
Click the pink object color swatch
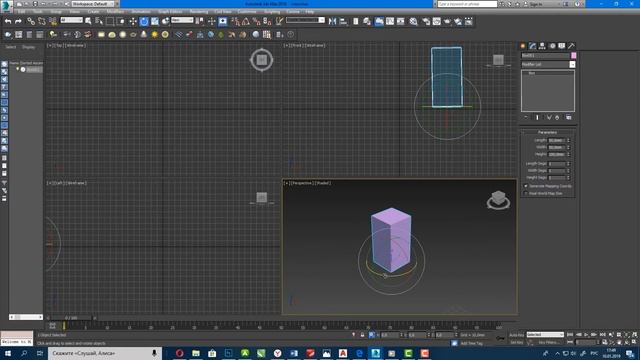[x=573, y=55]
